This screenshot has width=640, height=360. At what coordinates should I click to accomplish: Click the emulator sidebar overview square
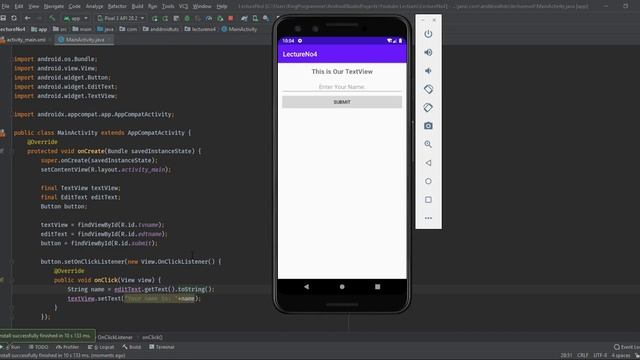point(428,200)
